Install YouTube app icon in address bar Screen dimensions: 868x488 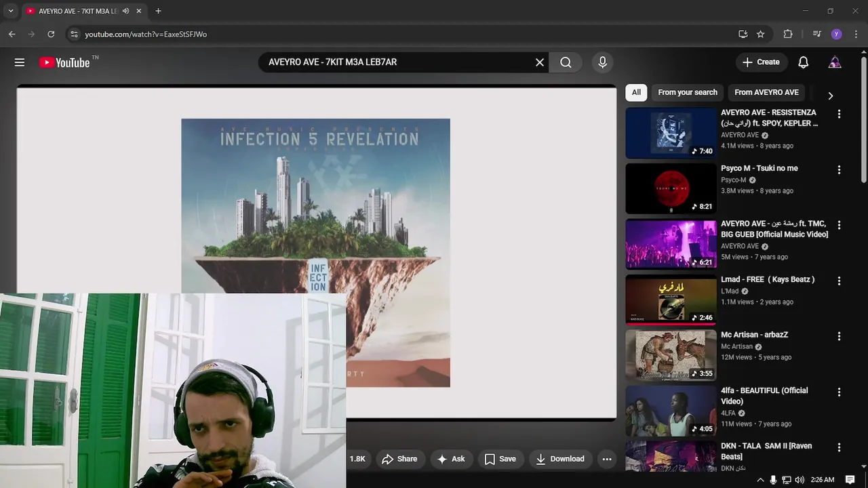[x=743, y=34]
